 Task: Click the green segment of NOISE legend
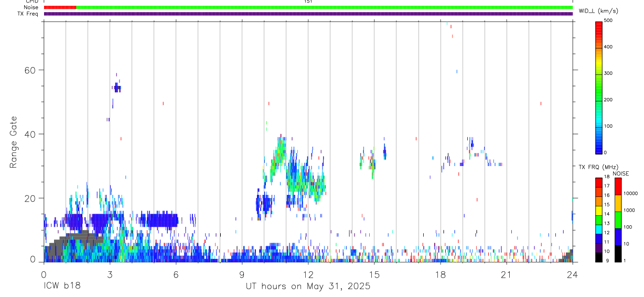coord(618,219)
